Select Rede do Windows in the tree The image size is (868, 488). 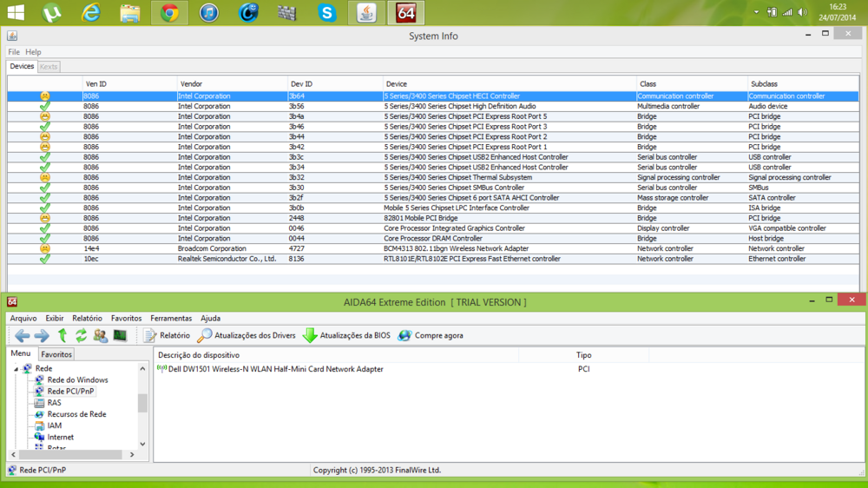click(x=77, y=380)
